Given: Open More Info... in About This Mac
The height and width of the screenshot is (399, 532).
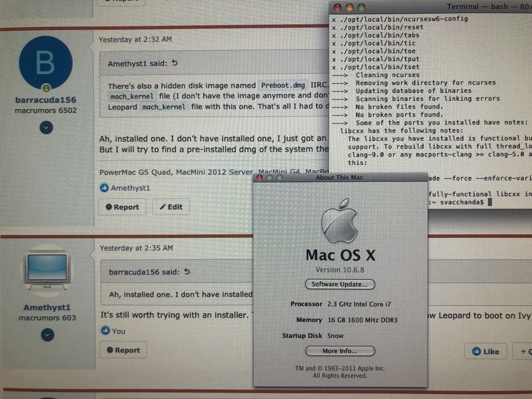Looking at the screenshot, I should 340,351.
